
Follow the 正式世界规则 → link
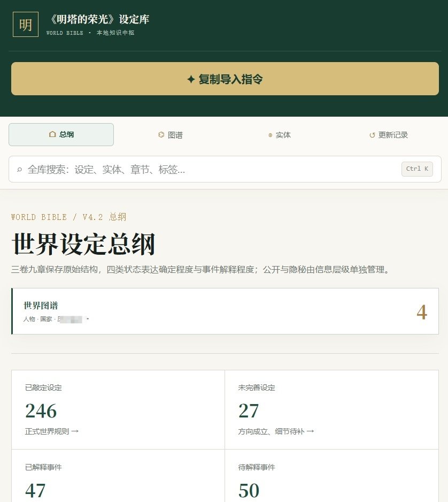52,431
